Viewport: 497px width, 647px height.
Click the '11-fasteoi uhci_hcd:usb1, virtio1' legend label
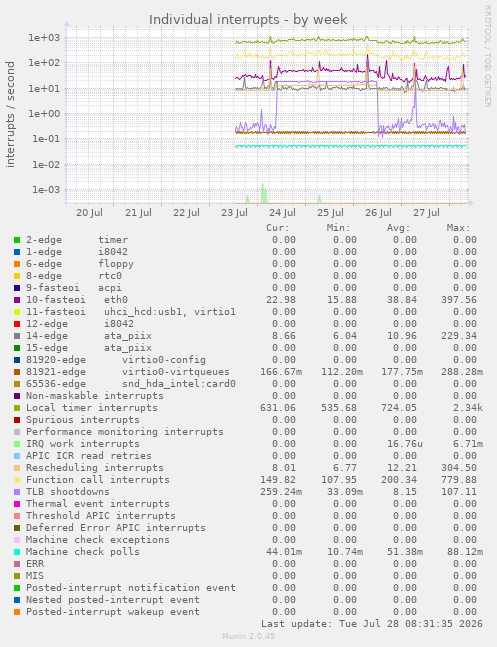131,312
